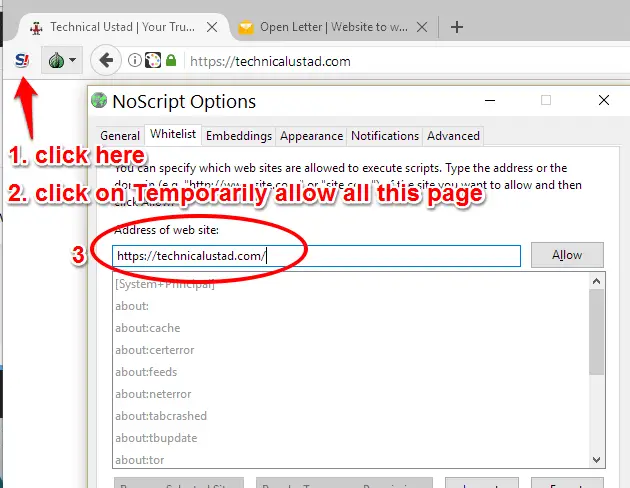
Task: Switch to the Appearance tab
Action: 311,136
